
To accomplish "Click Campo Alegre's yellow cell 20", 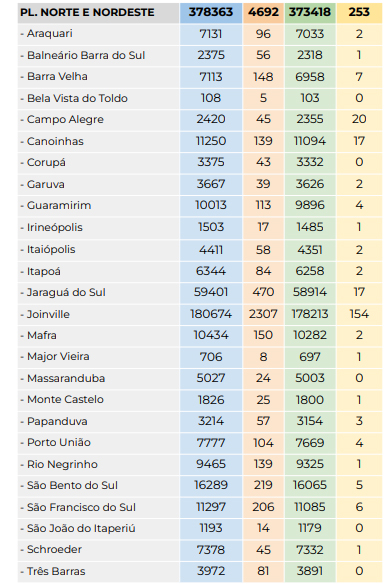I will (x=359, y=119).
